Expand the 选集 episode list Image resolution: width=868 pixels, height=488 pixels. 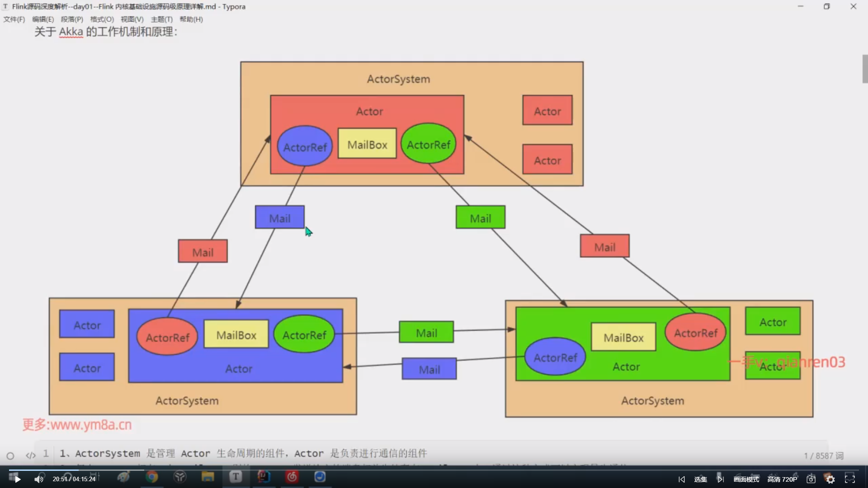(700, 479)
